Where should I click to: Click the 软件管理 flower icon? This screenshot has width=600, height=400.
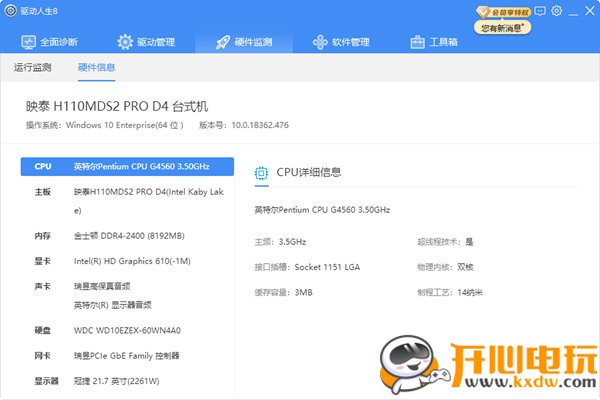coord(320,42)
